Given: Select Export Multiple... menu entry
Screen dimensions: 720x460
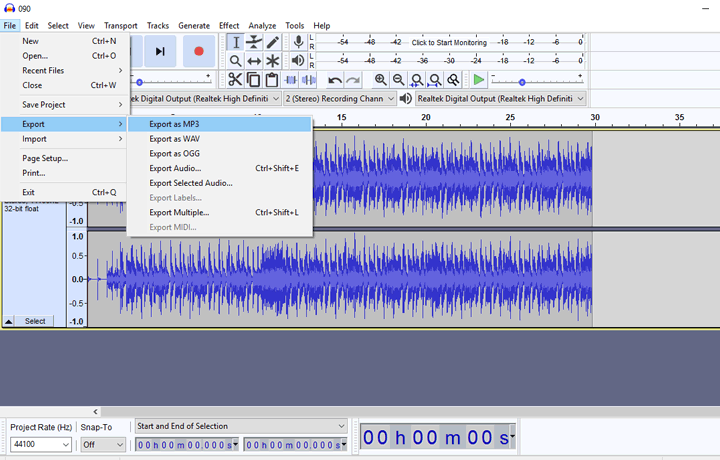Looking at the screenshot, I should click(179, 212).
